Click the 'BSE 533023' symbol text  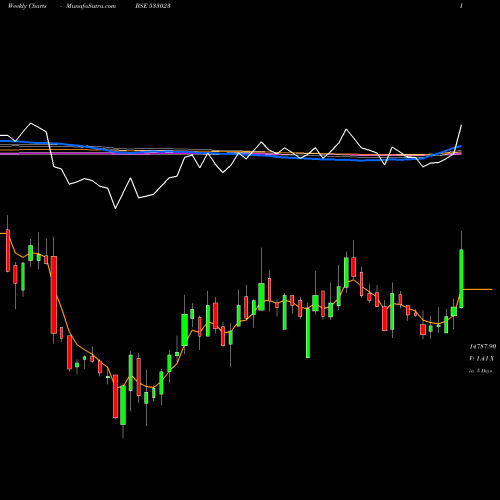coord(153,6)
